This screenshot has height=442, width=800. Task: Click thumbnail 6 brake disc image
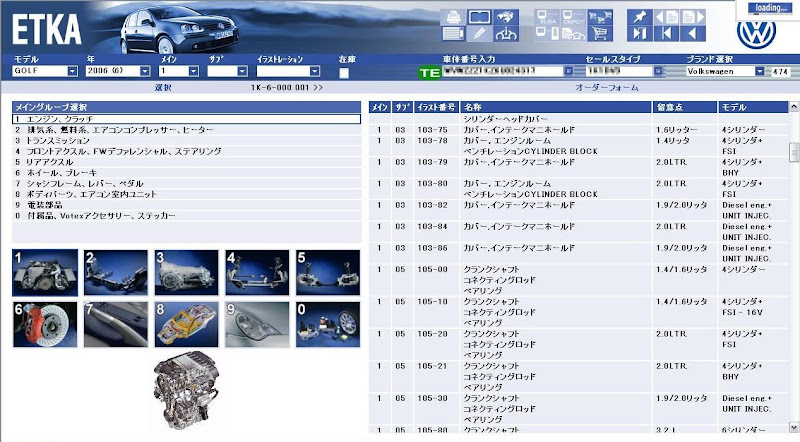45,325
